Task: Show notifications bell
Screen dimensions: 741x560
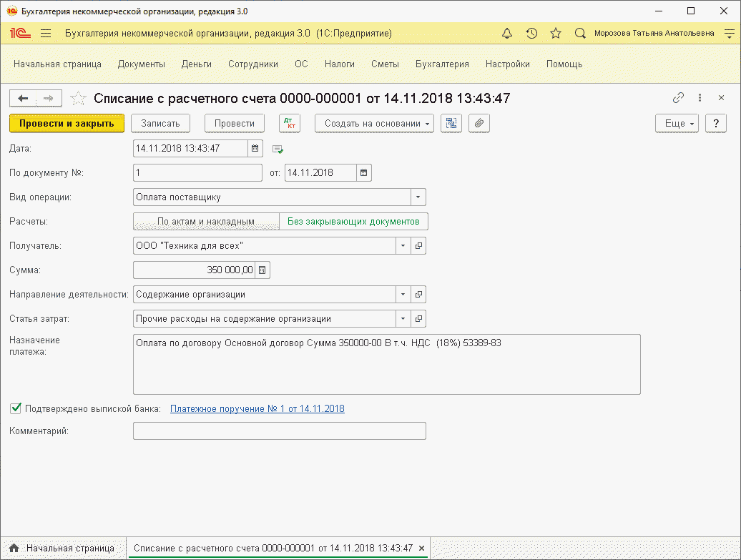Action: coord(507,33)
